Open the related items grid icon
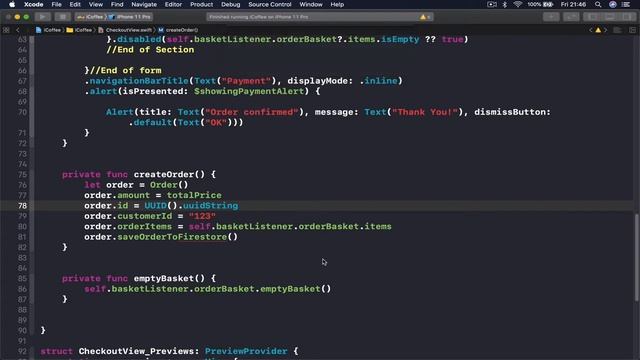640x360 pixels. 6,30
